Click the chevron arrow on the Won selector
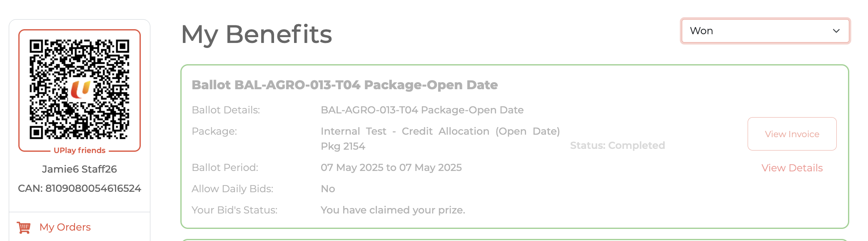The image size is (868, 241). [836, 31]
